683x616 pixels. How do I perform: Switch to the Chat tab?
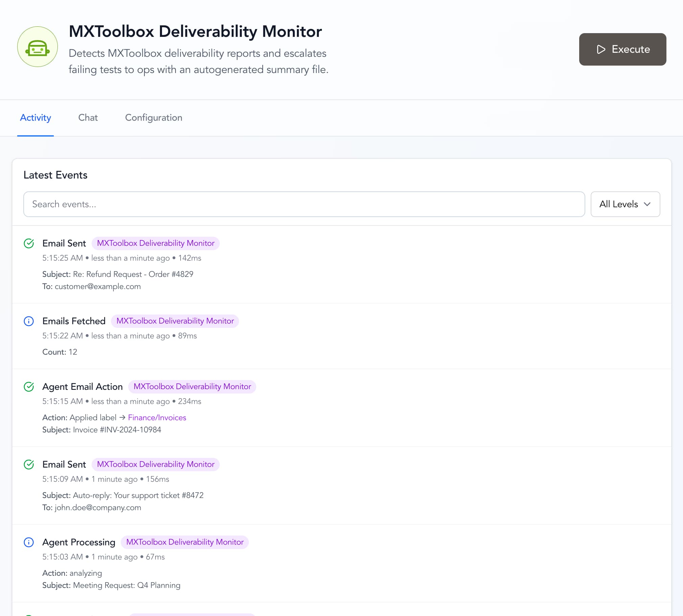click(88, 117)
